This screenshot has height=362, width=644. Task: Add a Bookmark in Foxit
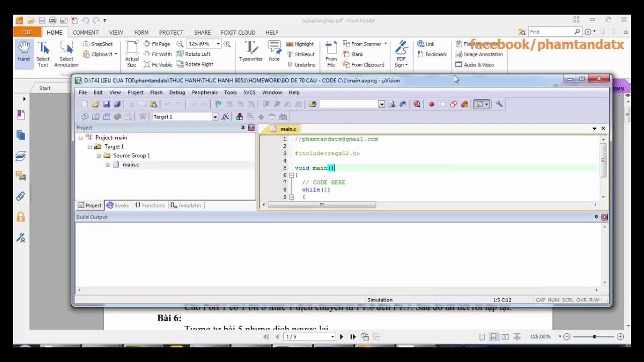(432, 54)
